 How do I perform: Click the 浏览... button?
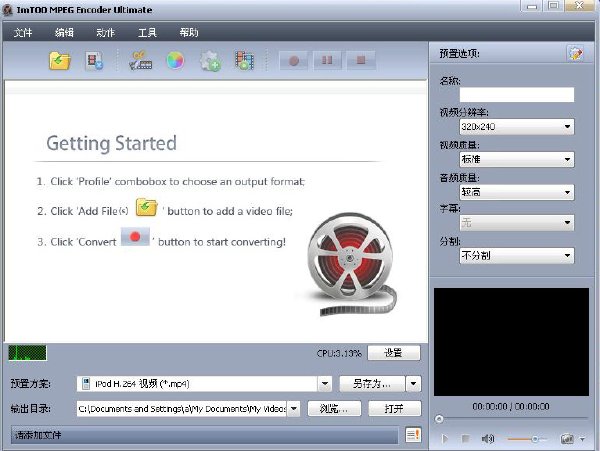[334, 409]
